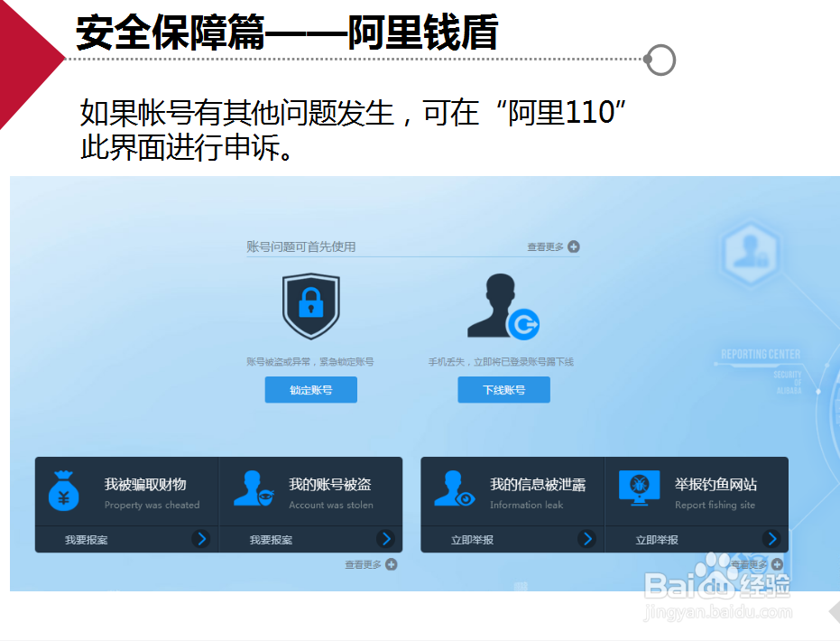The width and height of the screenshot is (840, 641).
Task: Click the Report fishing site subtitle
Action: 715,505
